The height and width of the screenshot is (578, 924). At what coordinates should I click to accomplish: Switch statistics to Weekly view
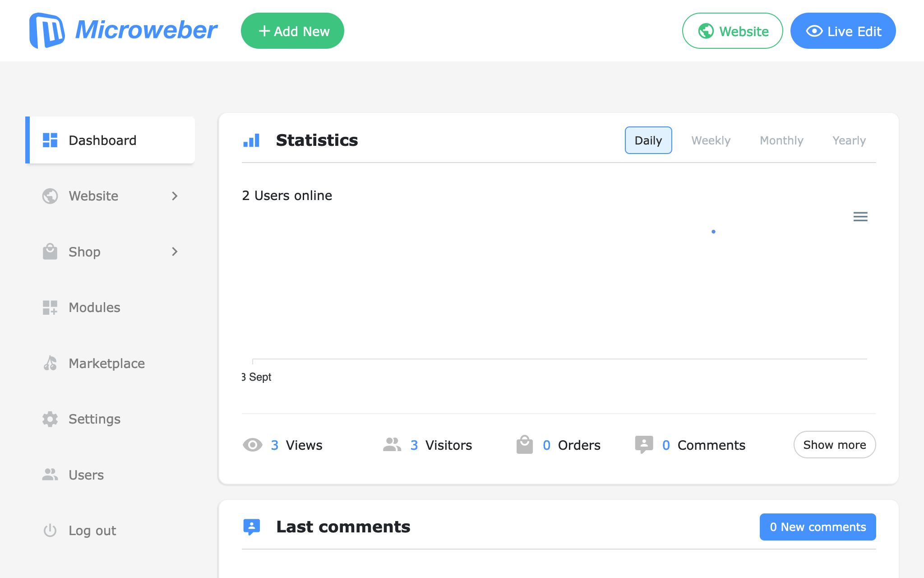(x=711, y=140)
